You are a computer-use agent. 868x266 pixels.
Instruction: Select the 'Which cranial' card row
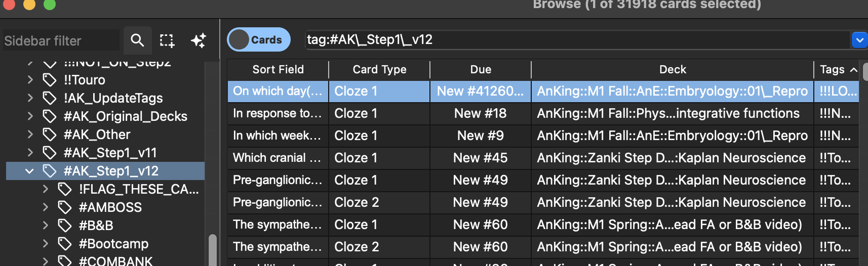tap(277, 158)
